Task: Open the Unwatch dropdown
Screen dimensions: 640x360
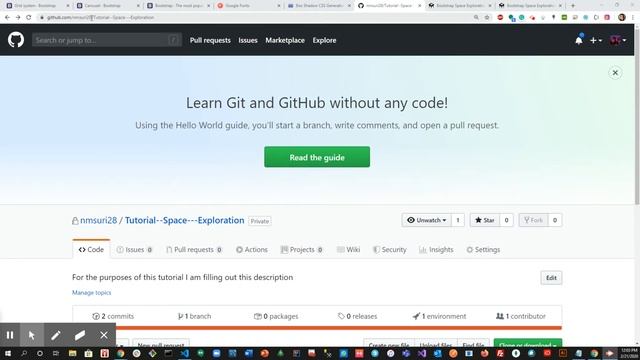Action: [427, 220]
